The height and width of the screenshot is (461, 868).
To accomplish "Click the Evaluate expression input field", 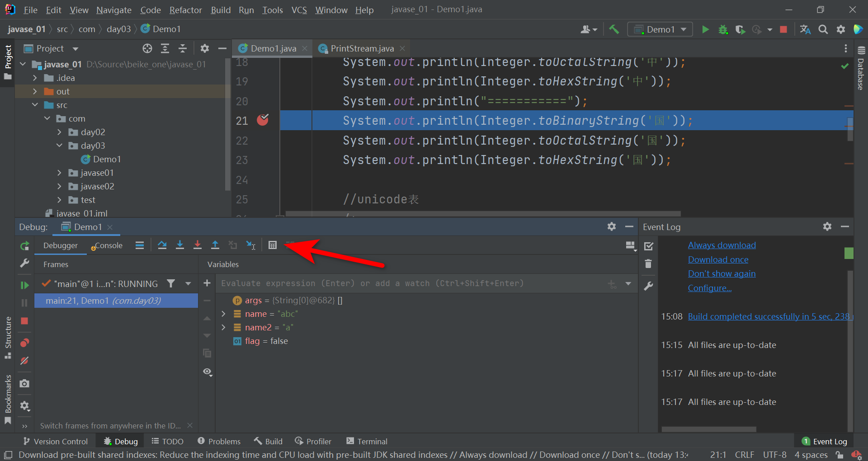I will [411, 283].
